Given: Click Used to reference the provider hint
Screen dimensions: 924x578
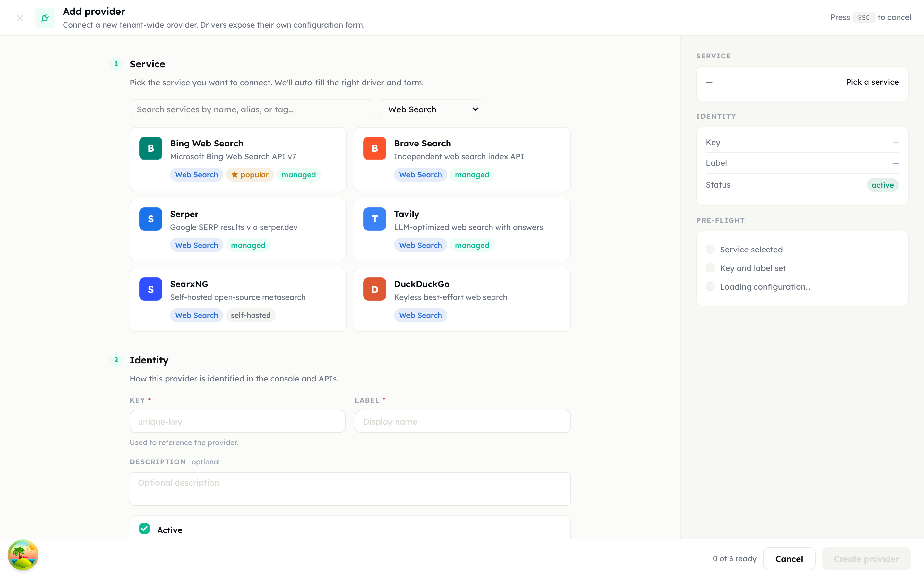Looking at the screenshot, I should [x=184, y=443].
